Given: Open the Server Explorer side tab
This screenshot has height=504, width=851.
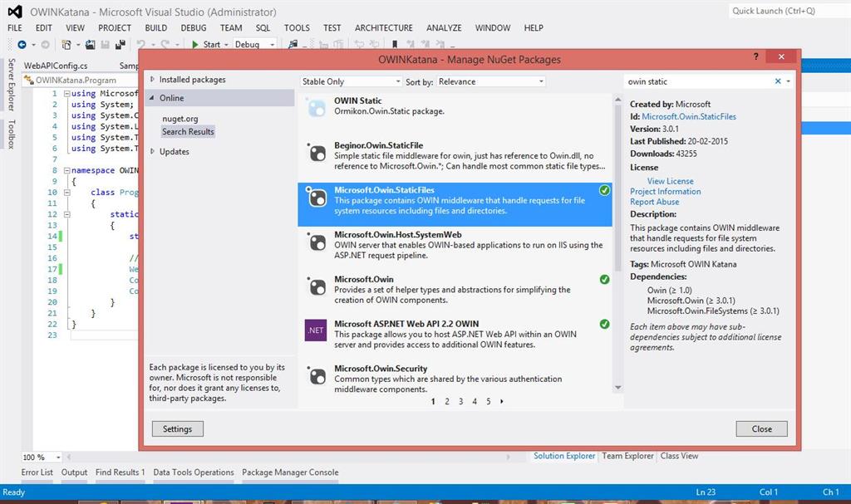Looking at the screenshot, I should [12, 85].
